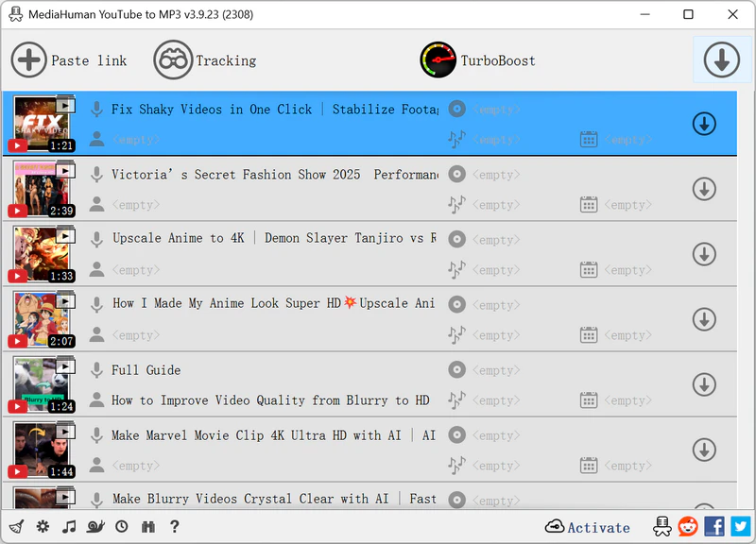Click the genre notes icon in How I Made row

click(x=456, y=335)
